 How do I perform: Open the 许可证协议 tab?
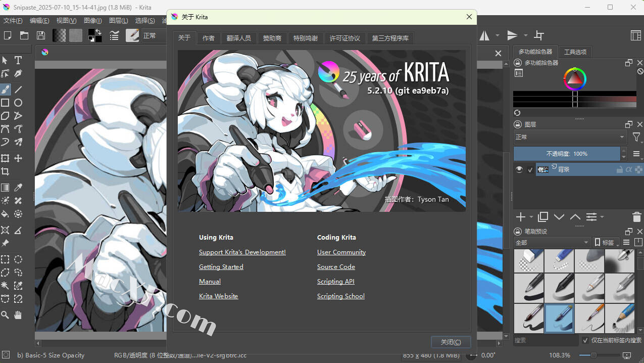[345, 38]
